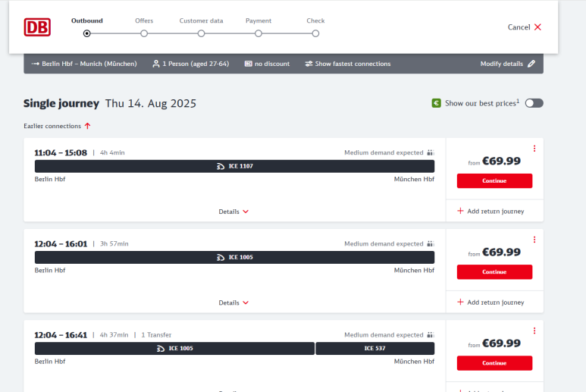Click the person icon in summary bar
The width and height of the screenshot is (586, 392).
[156, 64]
